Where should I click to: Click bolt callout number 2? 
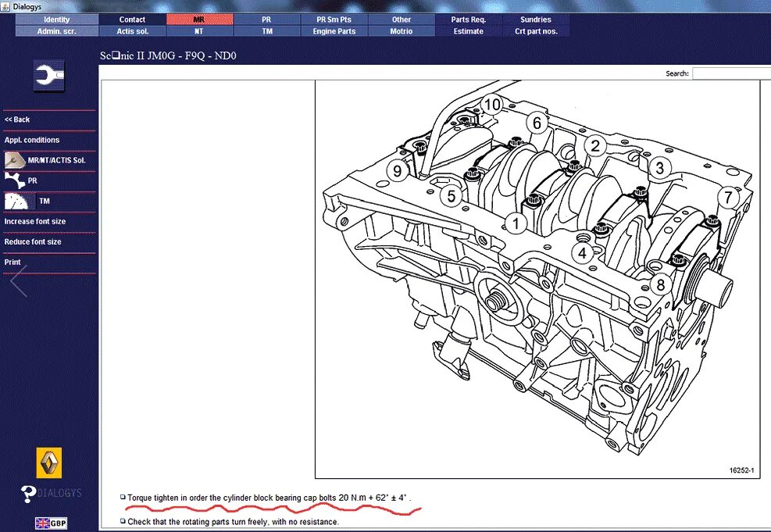[x=595, y=145]
